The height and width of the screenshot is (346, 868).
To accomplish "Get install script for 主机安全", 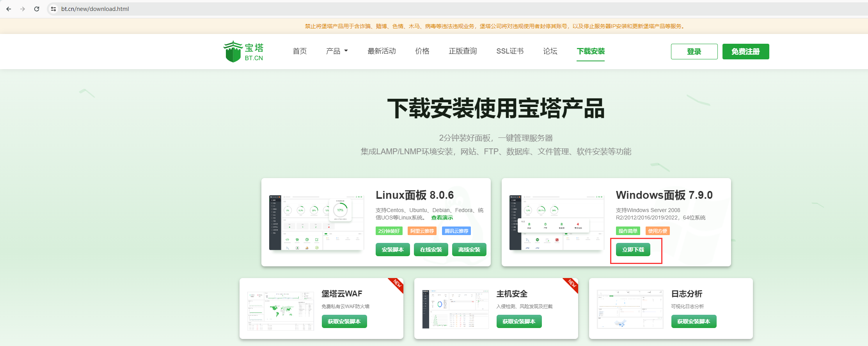I will tap(519, 321).
